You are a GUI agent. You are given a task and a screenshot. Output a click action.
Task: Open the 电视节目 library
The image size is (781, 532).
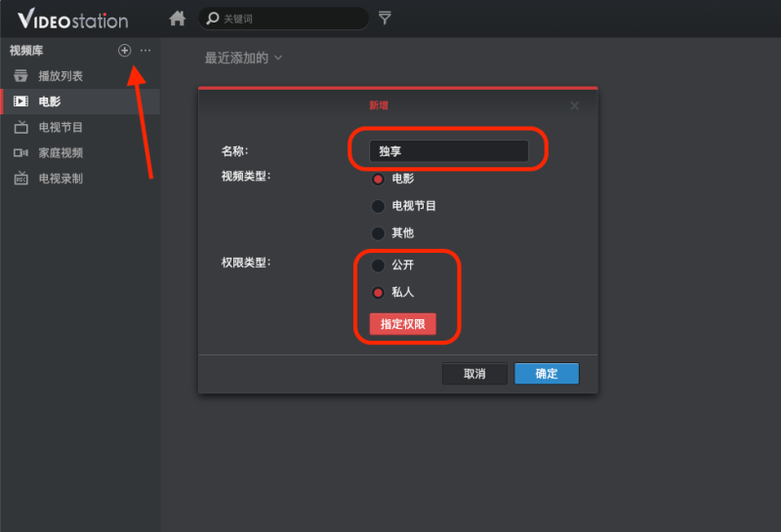coord(80,127)
